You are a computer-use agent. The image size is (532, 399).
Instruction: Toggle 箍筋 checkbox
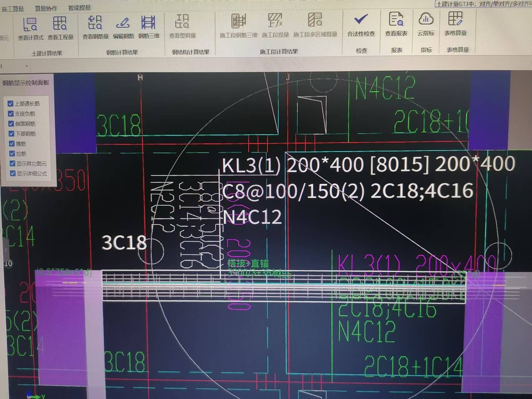12,144
